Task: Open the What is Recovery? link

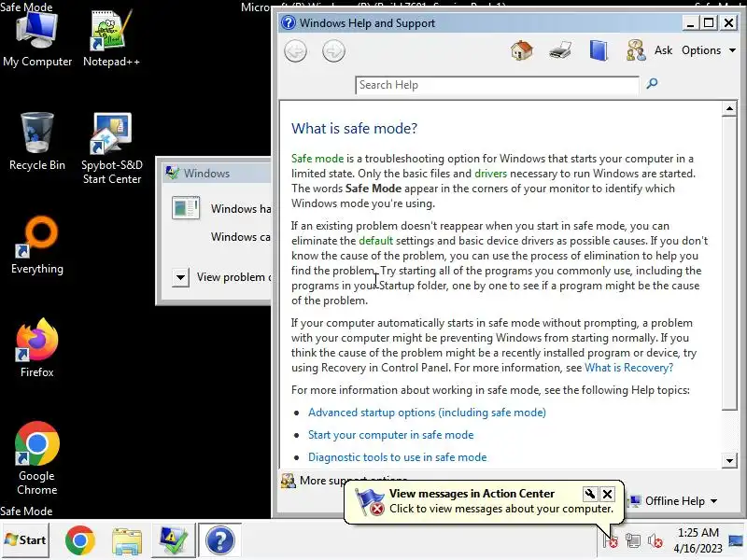Action: coord(628,368)
